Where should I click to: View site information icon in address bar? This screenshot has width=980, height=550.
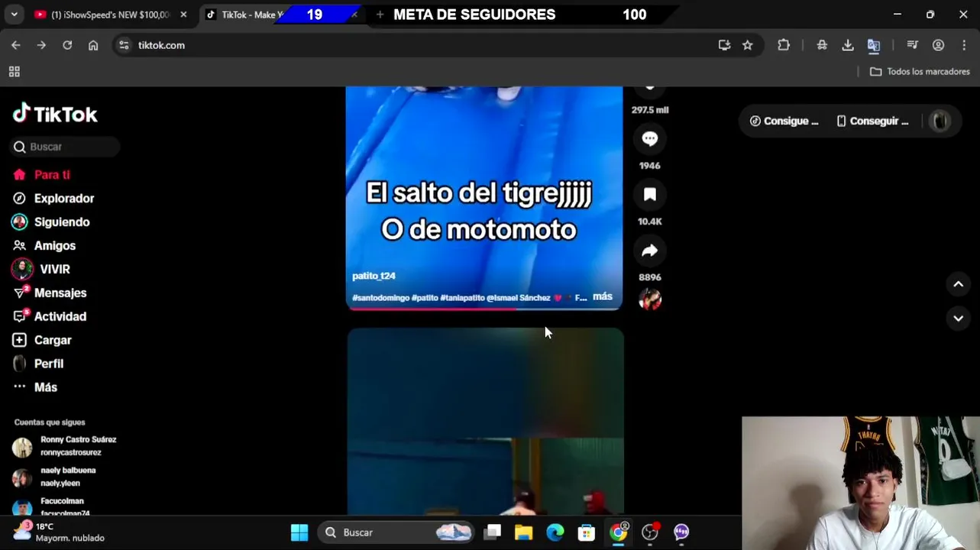click(x=125, y=45)
